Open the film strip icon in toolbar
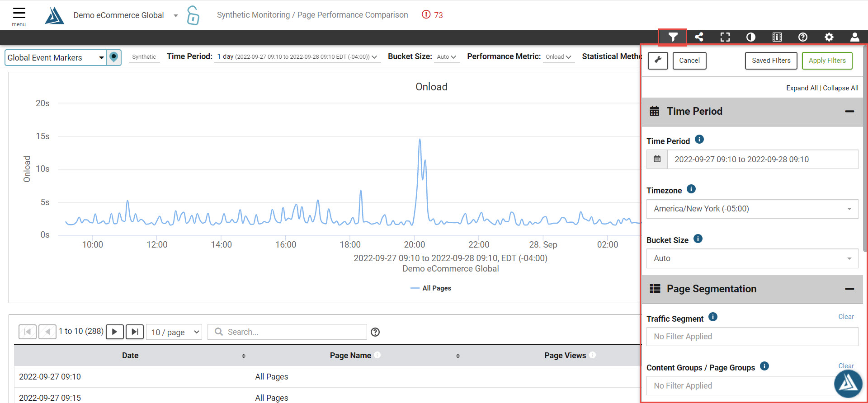Screen dimensions: 868x403 point(777,37)
